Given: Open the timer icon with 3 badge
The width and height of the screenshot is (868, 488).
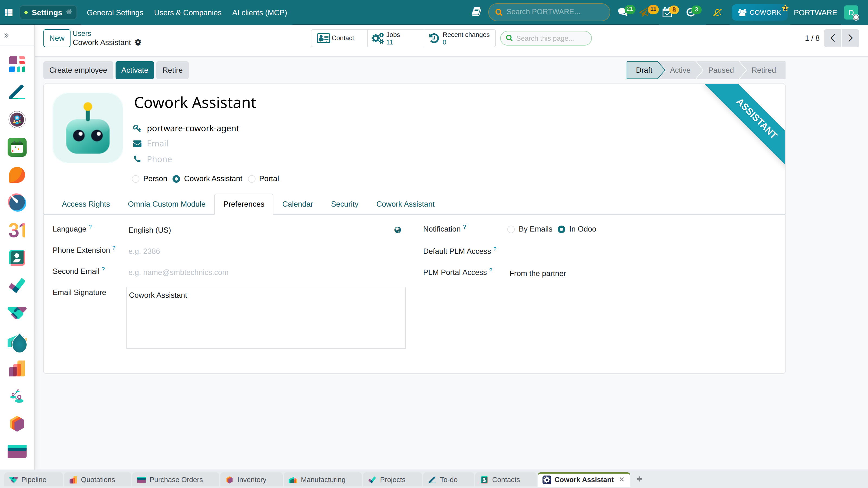Looking at the screenshot, I should tap(691, 13).
